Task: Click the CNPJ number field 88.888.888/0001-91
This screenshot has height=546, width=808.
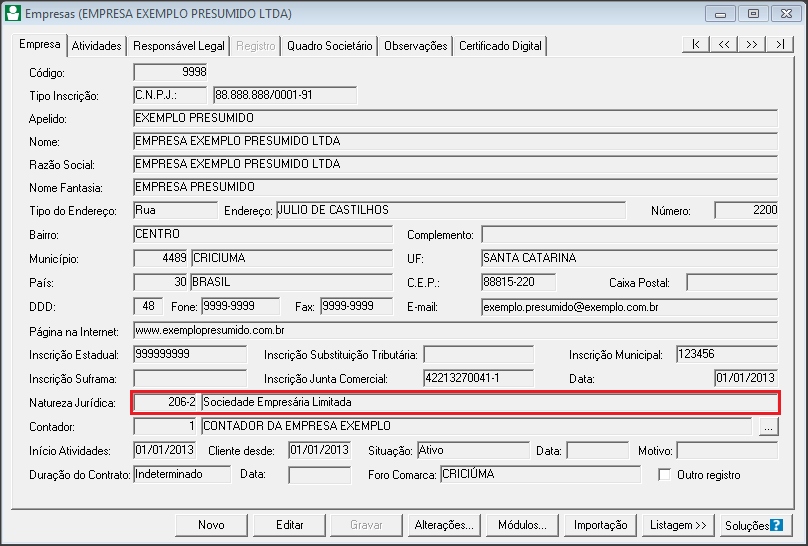Action: tap(285, 95)
